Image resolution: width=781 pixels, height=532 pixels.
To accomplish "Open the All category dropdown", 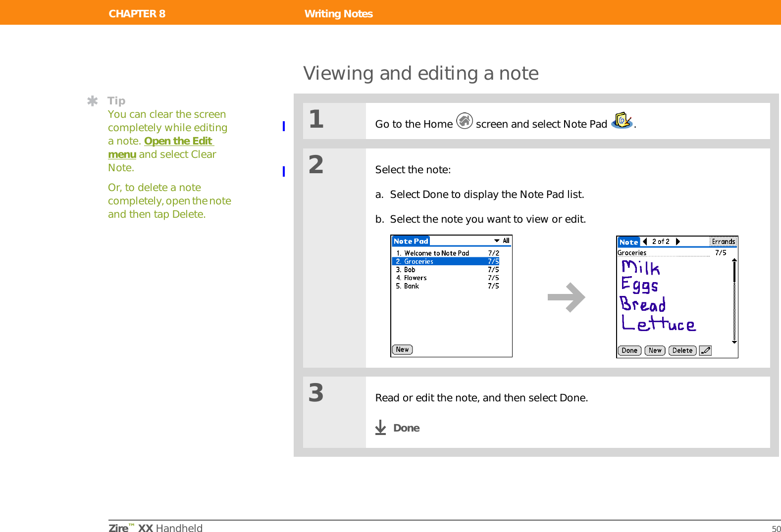I will pos(502,241).
